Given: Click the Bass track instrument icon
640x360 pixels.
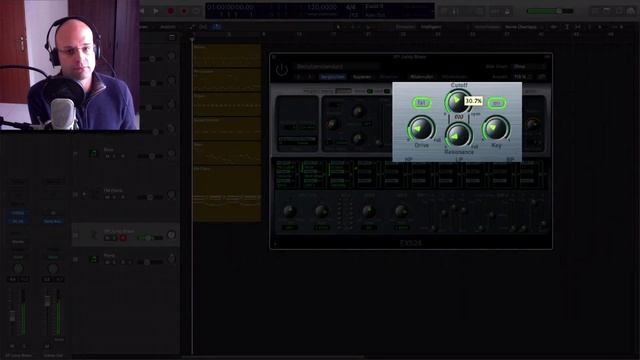Looking at the screenshot, I should click(93, 153).
